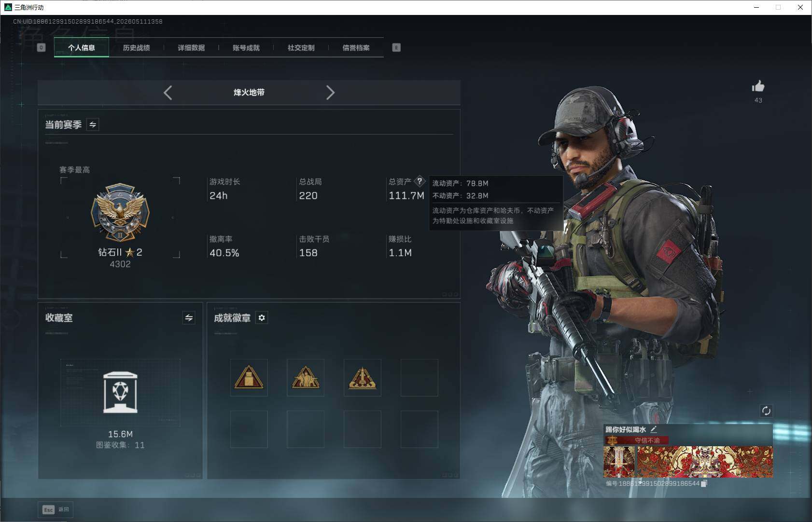The image size is (812, 522).
Task: Click the rank score 4302
Action: [x=120, y=264]
